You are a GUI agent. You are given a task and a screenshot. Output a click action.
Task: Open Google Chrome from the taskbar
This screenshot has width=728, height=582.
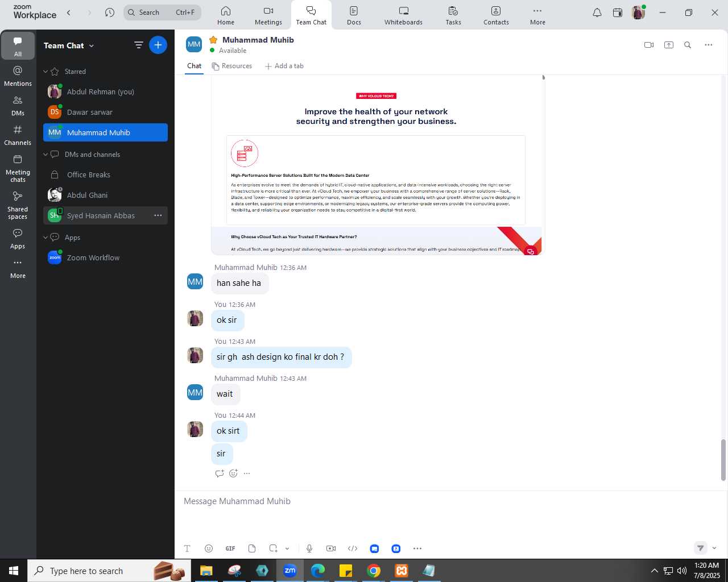click(x=374, y=571)
